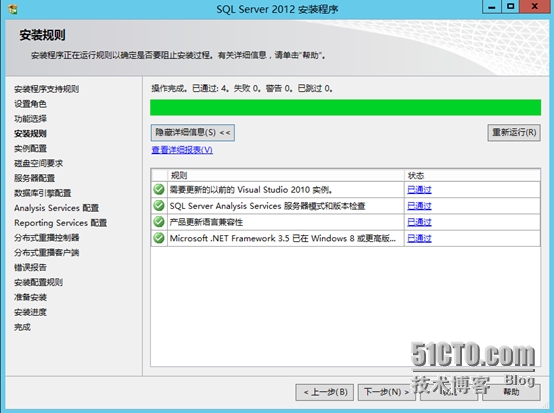The height and width of the screenshot is (413, 554).
Task: Click green check icon for .NET Framework 3.5 rule
Action: pyautogui.click(x=159, y=238)
